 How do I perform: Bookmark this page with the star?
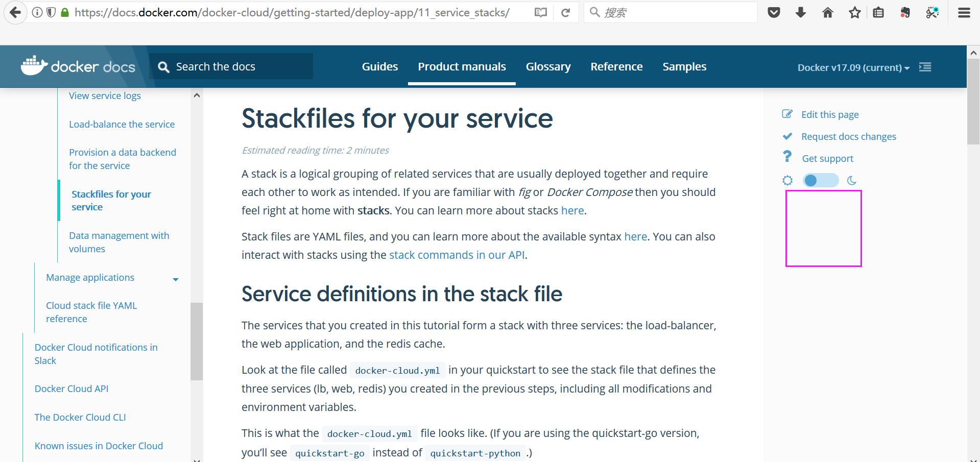tap(854, 12)
